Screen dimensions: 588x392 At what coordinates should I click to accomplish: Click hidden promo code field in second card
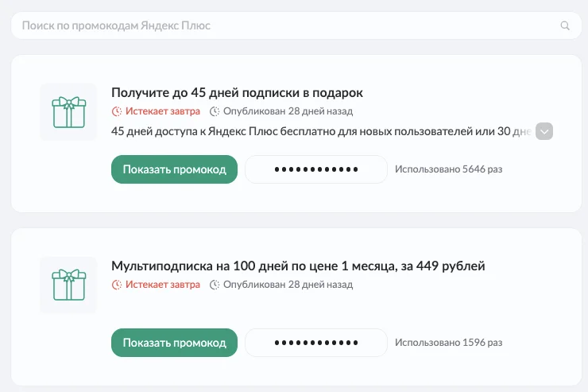coord(315,343)
